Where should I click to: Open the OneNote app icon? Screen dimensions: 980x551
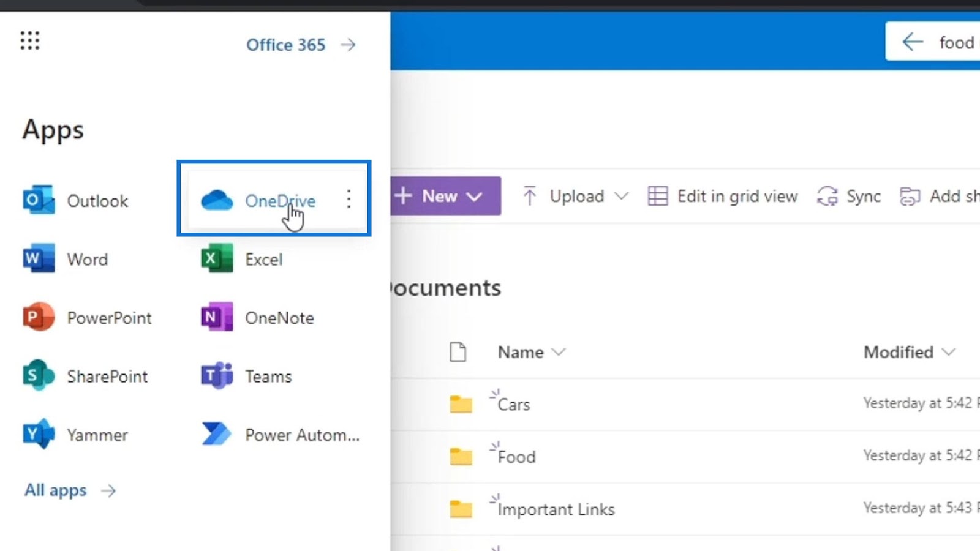click(x=217, y=317)
